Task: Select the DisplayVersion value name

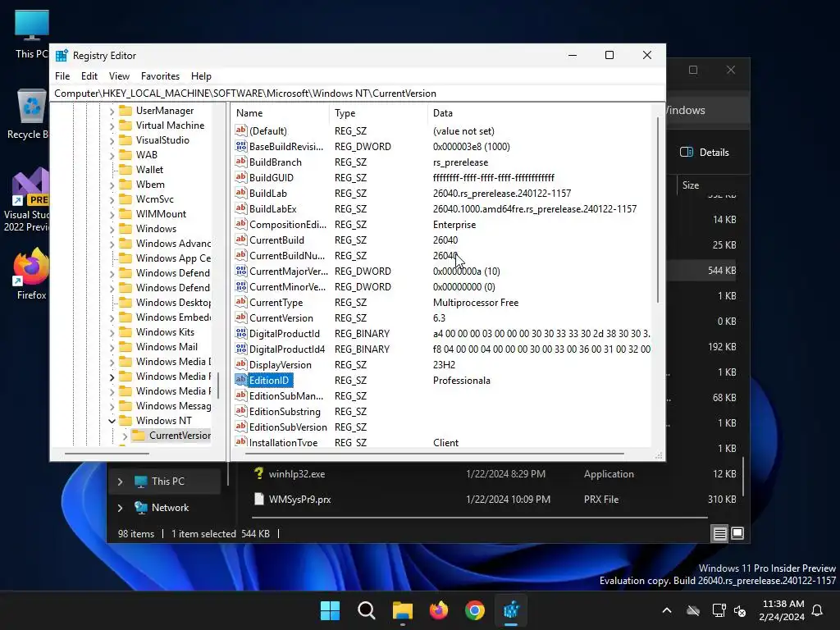Action: pyautogui.click(x=281, y=365)
